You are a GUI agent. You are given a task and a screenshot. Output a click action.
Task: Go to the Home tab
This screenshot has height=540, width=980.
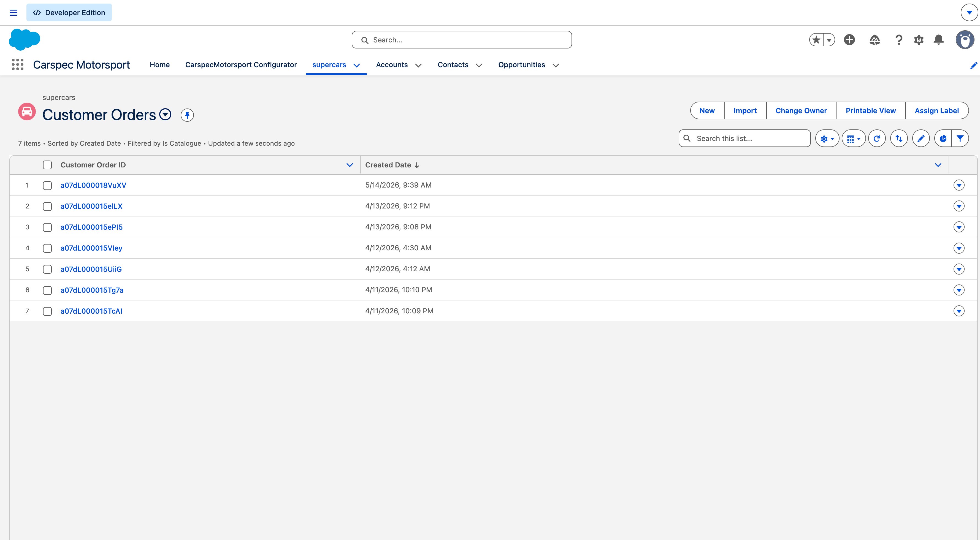pyautogui.click(x=160, y=65)
